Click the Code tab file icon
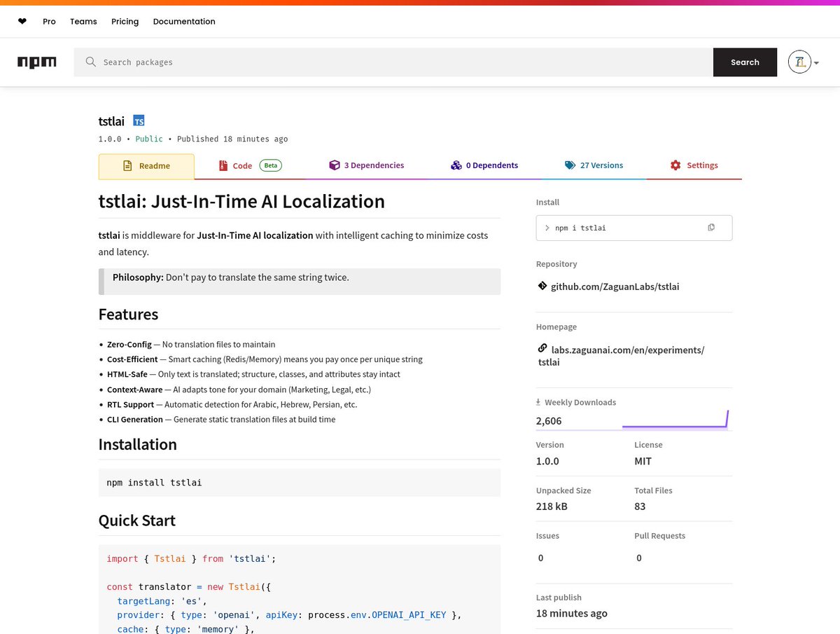This screenshot has height=634, width=840. click(223, 166)
